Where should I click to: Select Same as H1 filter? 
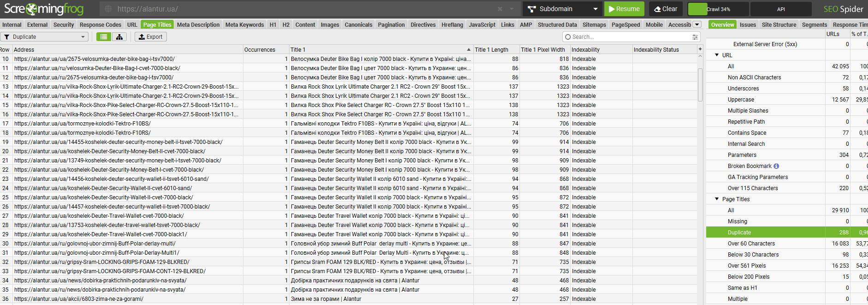tap(742, 288)
